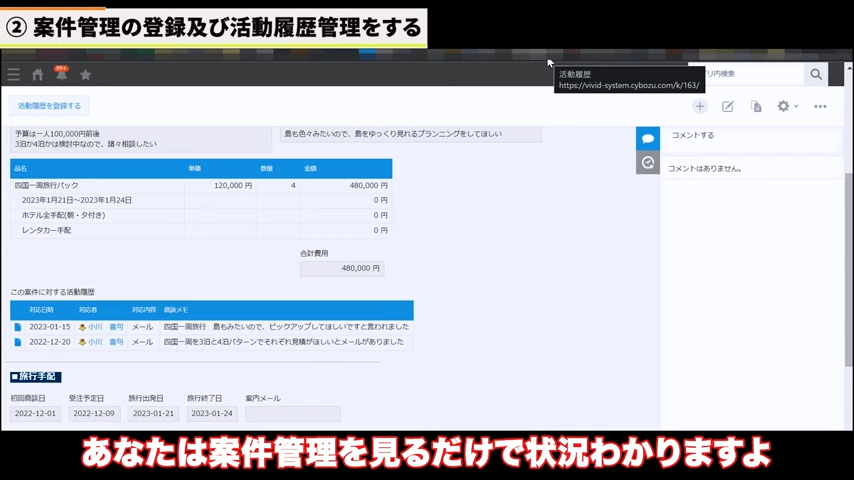
Task: Click the search magnifier button
Action: pos(817,74)
